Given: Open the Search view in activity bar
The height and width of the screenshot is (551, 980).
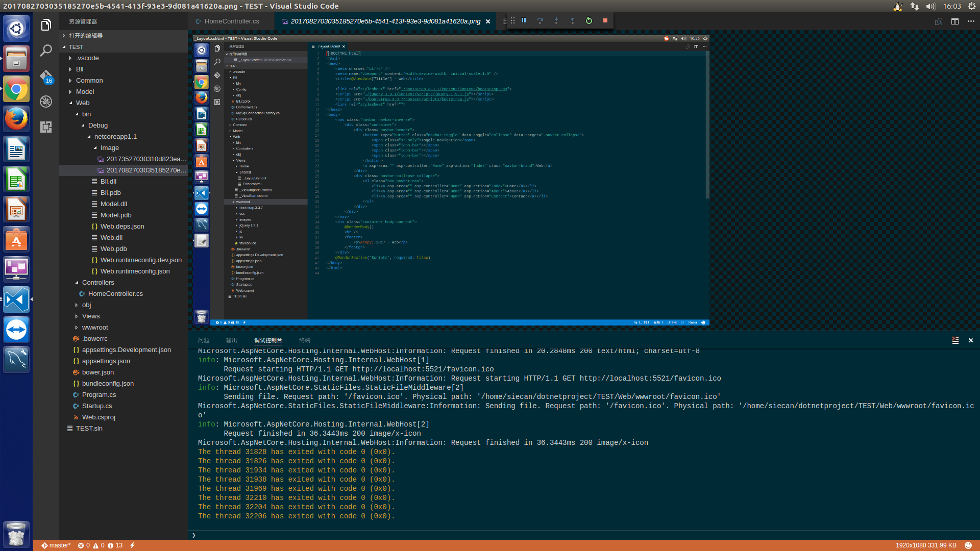Looking at the screenshot, I should 46,50.
